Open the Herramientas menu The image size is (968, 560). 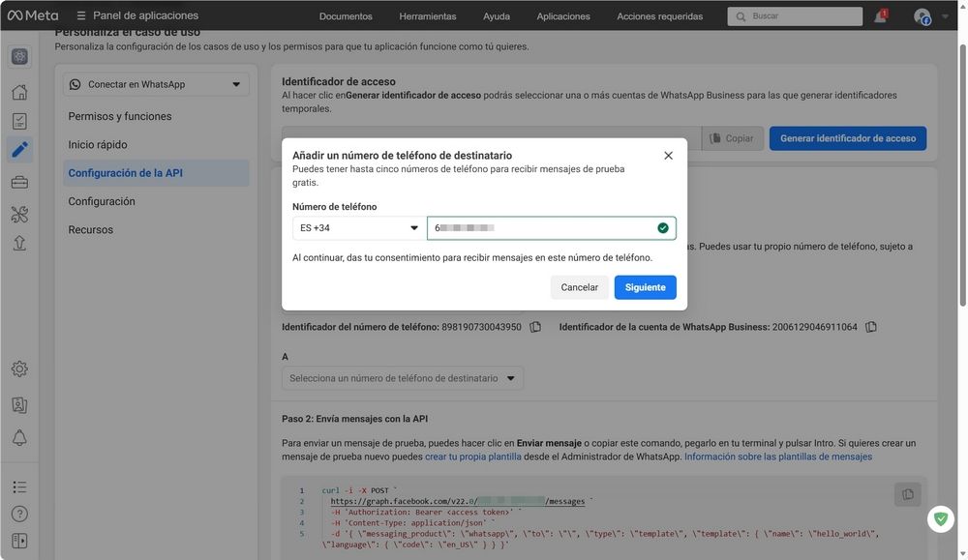(x=428, y=15)
